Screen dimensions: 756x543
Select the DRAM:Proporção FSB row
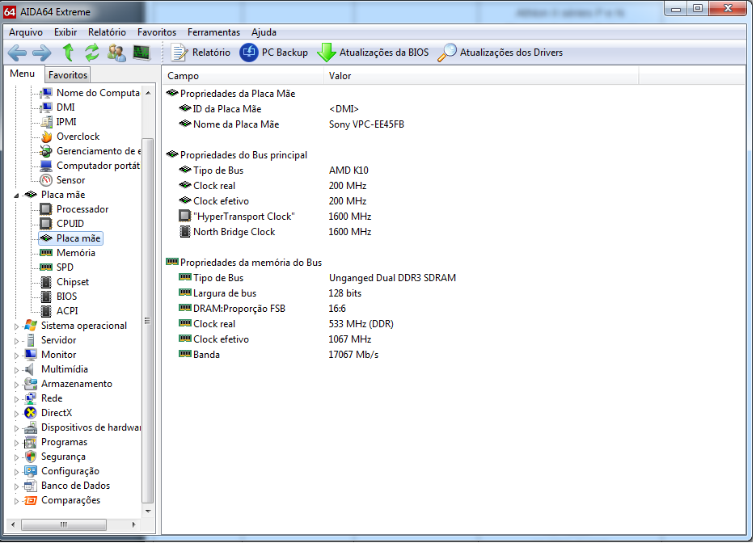[x=454, y=309]
